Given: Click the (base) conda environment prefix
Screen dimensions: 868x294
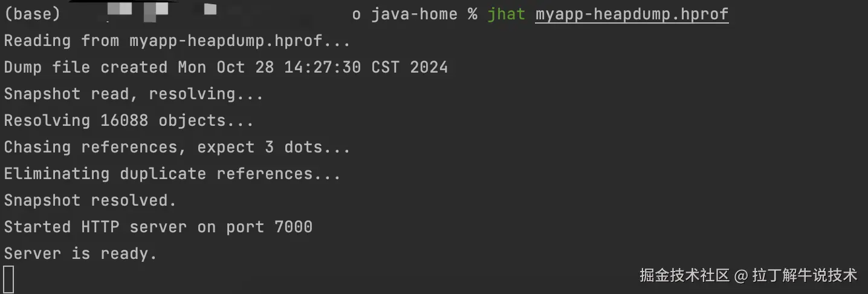Looking at the screenshot, I should 32,14.
